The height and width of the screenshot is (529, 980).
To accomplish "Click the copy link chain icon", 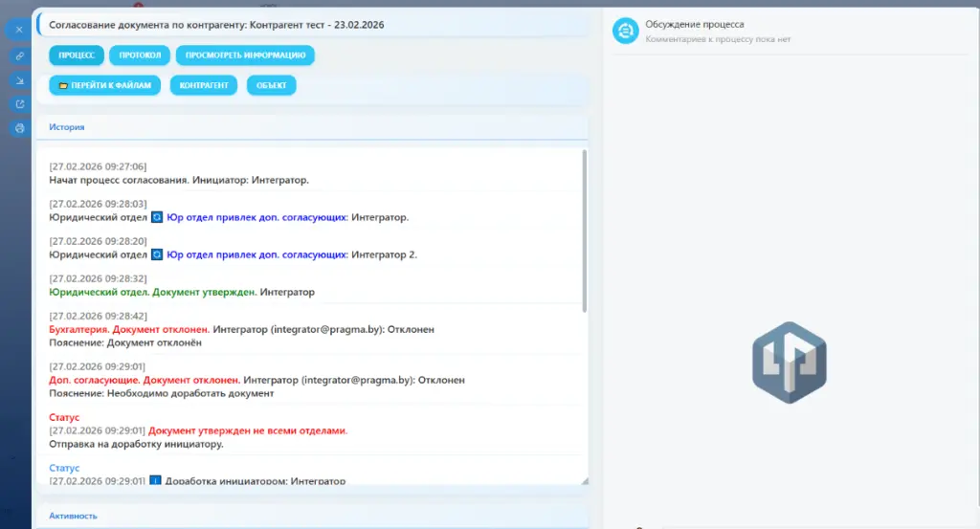I will pos(18,55).
